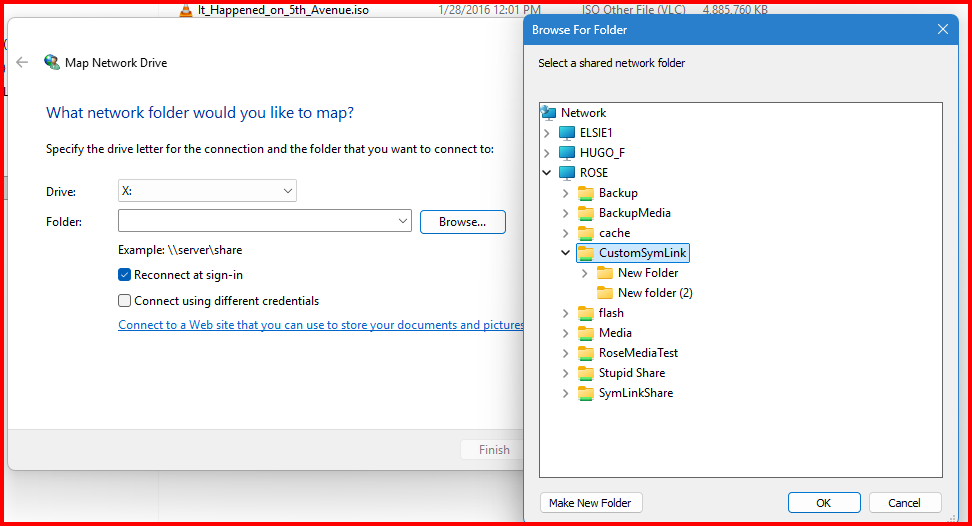Viewport: 972px width, 526px height.
Task: Select the RoseMediaTest share name
Action: pos(638,353)
